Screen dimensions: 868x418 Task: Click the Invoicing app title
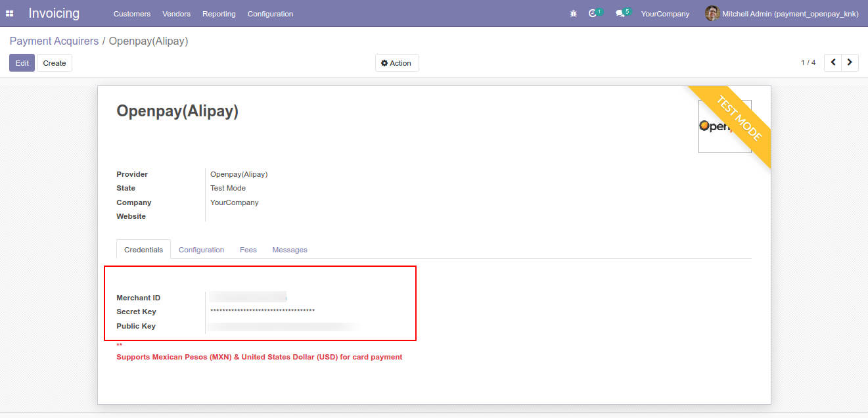click(x=54, y=13)
